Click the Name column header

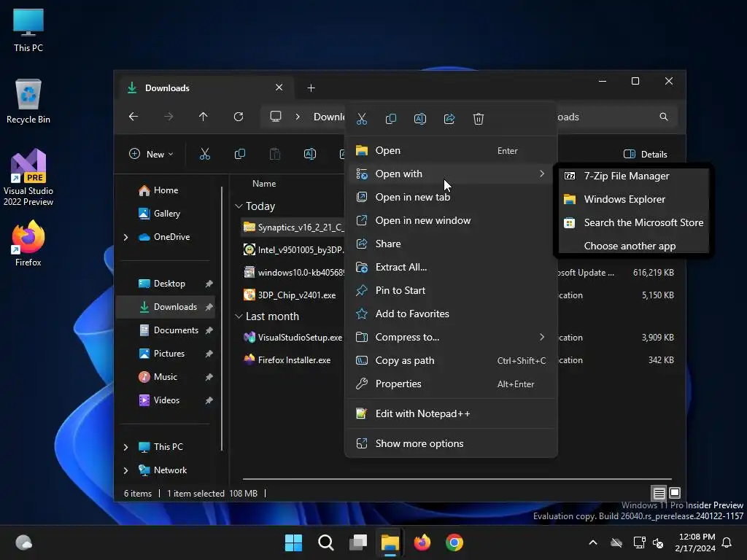(264, 184)
